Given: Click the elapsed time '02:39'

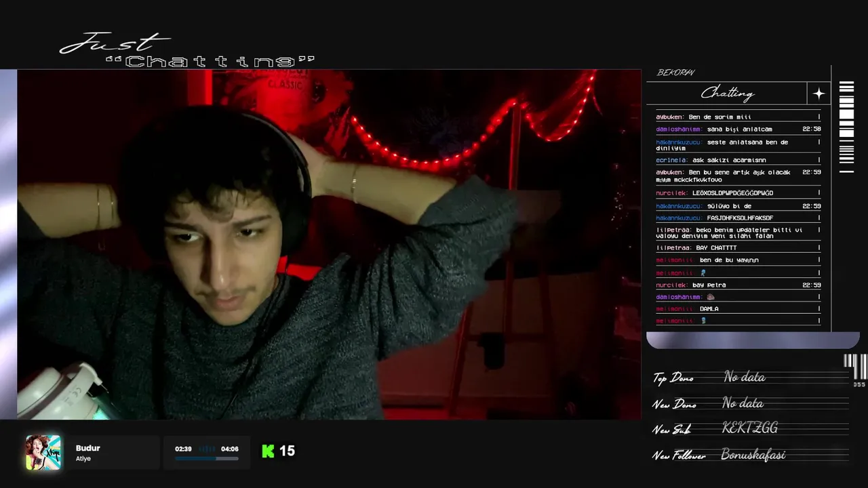Looking at the screenshot, I should tap(183, 449).
